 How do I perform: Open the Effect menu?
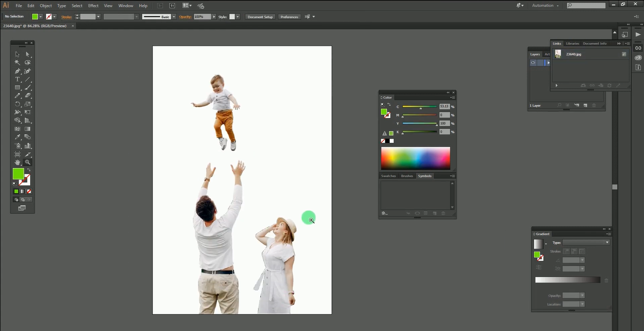coord(93,6)
